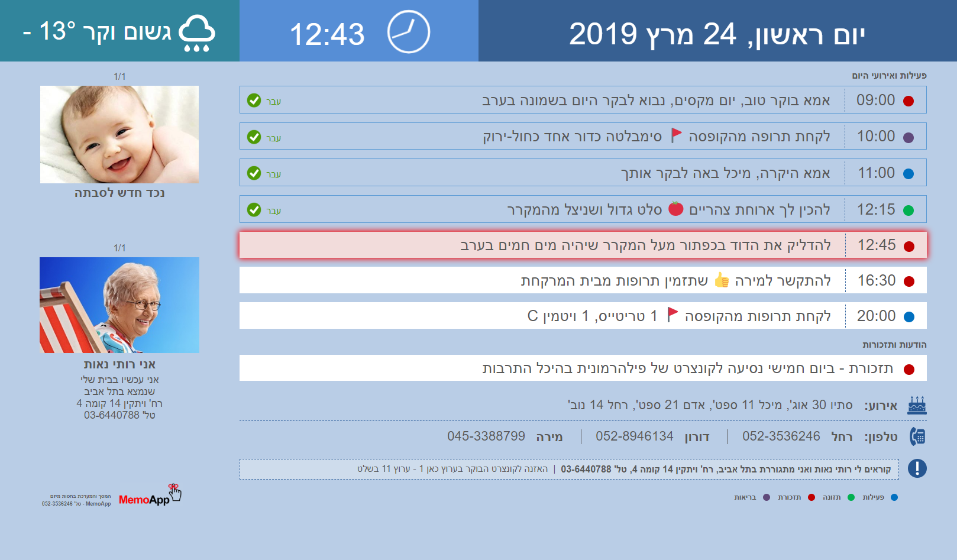Click the current time 12:43
The width and height of the screenshot is (957, 560).
(x=327, y=34)
